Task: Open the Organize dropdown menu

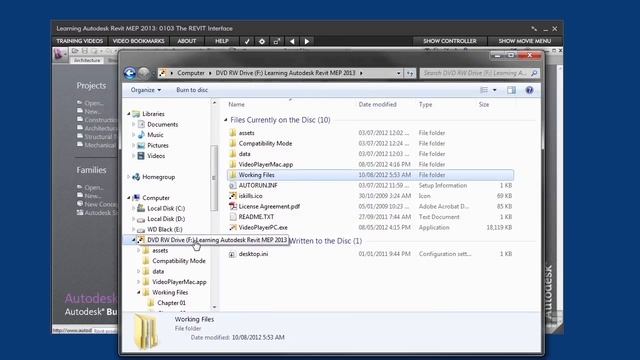Action: pos(146,90)
